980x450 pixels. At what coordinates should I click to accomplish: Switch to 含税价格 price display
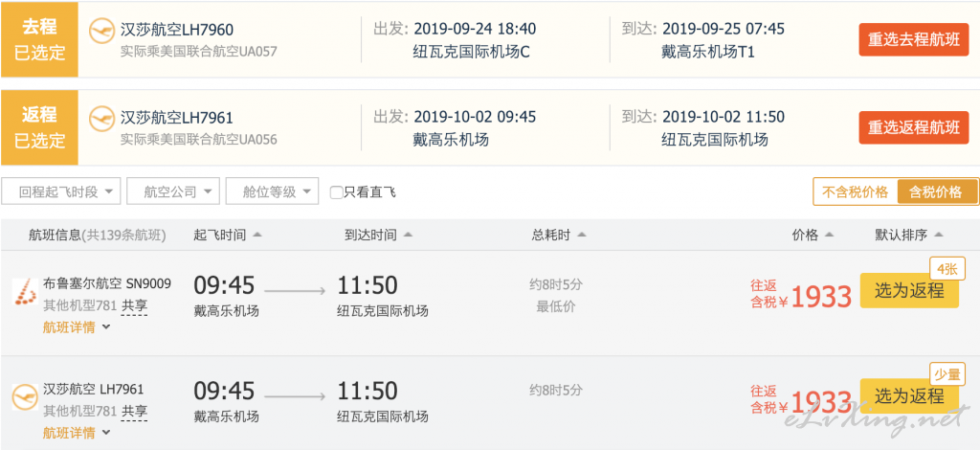tap(936, 191)
